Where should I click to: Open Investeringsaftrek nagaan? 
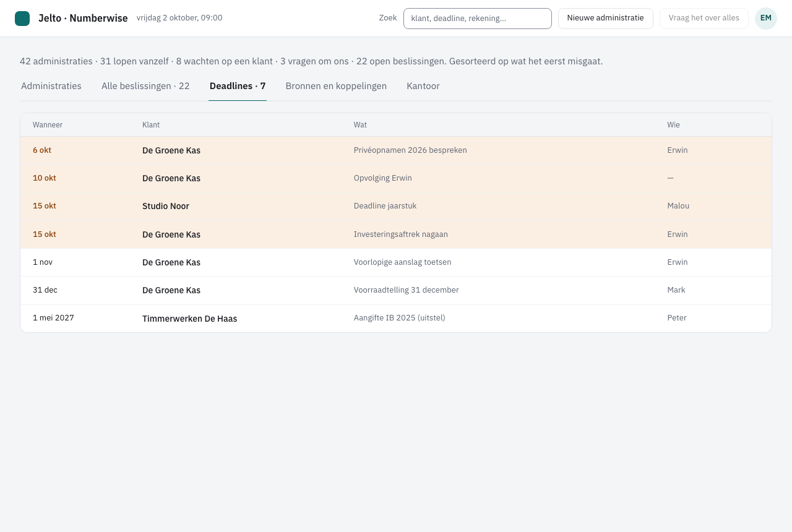pos(401,234)
